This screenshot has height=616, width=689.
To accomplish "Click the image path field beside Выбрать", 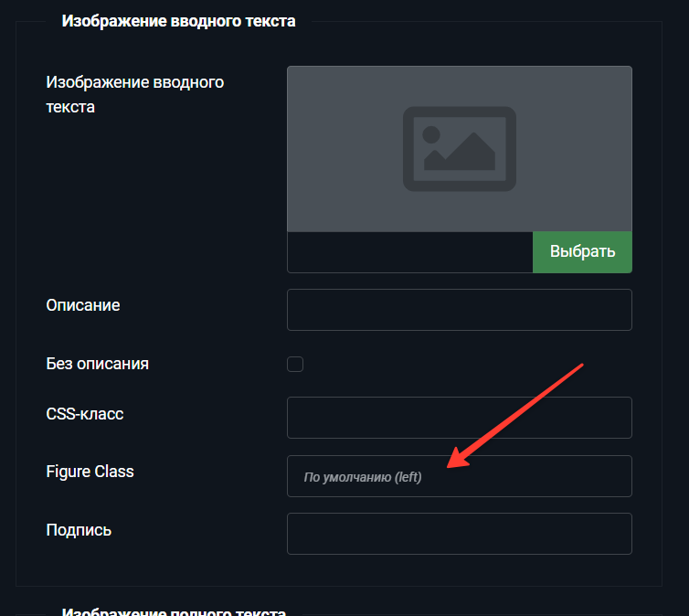I will point(410,252).
